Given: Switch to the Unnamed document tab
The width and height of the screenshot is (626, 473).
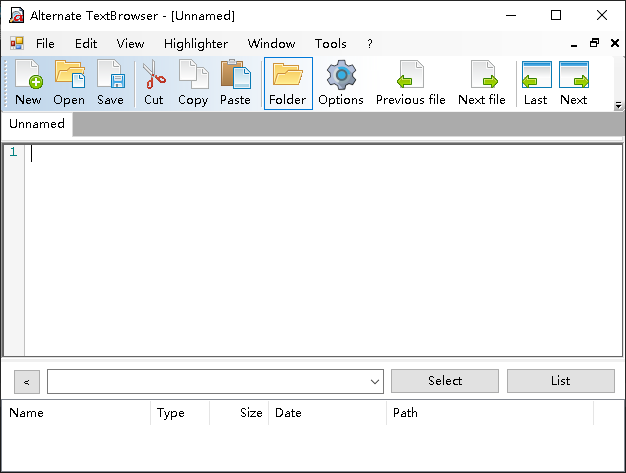Looking at the screenshot, I should [37, 124].
